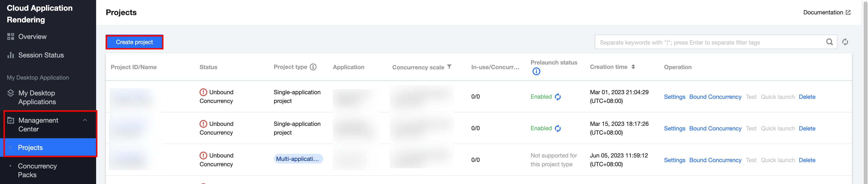Refresh prelaunch status for first project
The width and height of the screenshot is (868, 184).
pyautogui.click(x=558, y=97)
